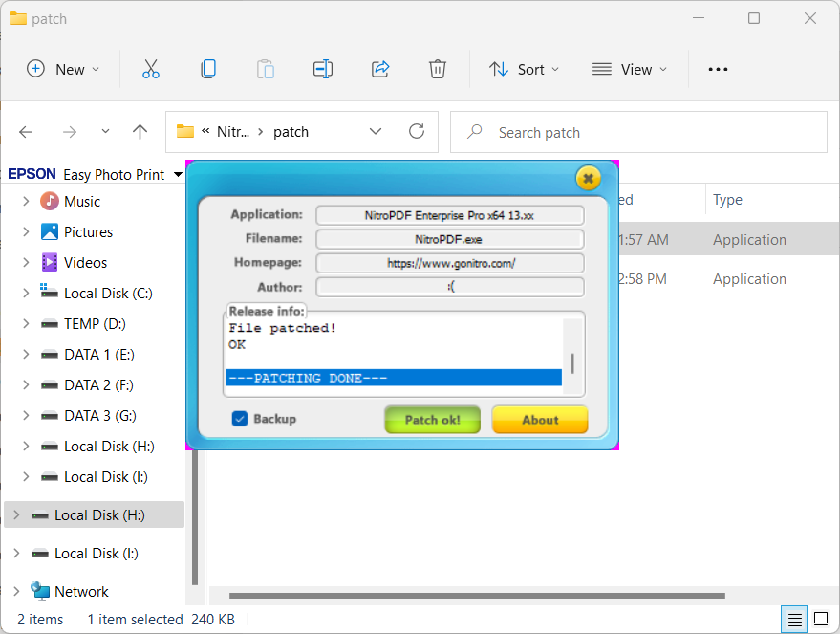Viewport: 840px width, 634px height.
Task: Toggle the Backup checkbox
Action: (x=240, y=419)
